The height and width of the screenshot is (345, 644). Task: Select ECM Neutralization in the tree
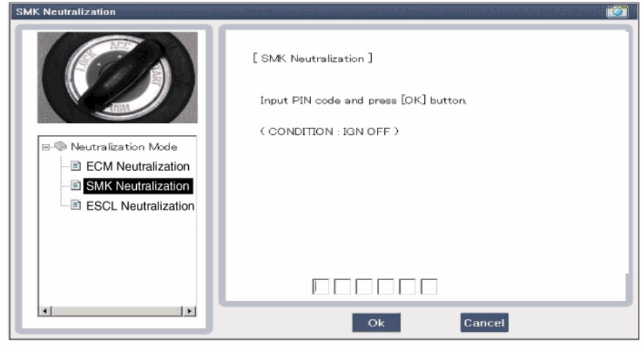[138, 166]
